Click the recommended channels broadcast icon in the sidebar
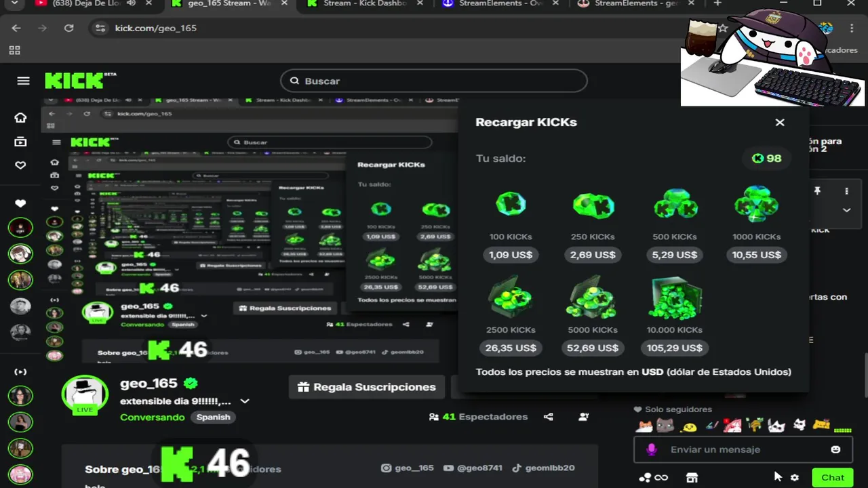Screen dimensions: 868x488 20,371
